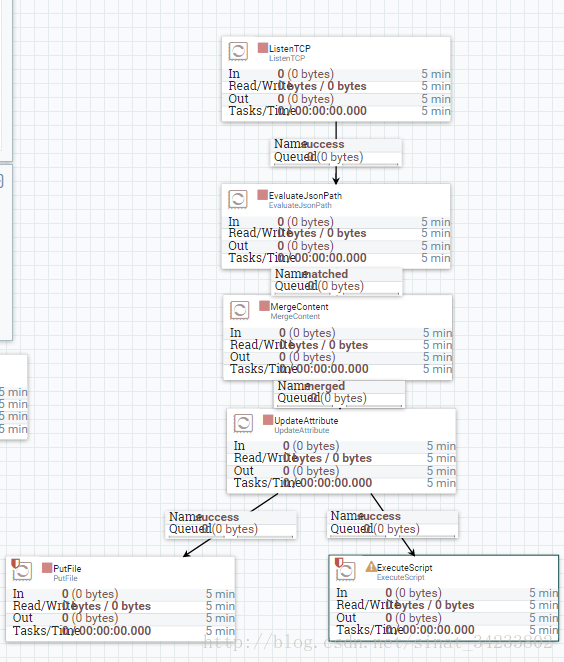Viewport: 564px width, 662px height.
Task: Click the In row of MergeContent
Action: point(338,333)
